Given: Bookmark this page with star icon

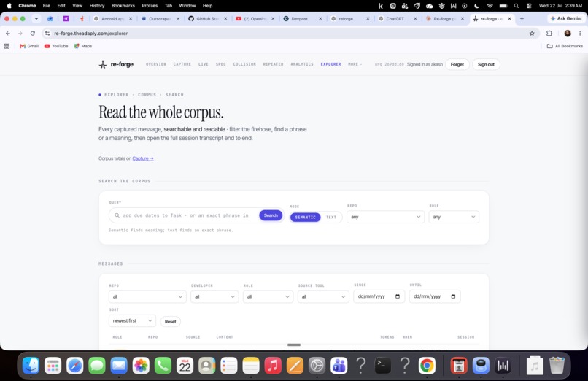Looking at the screenshot, I should pos(532,34).
